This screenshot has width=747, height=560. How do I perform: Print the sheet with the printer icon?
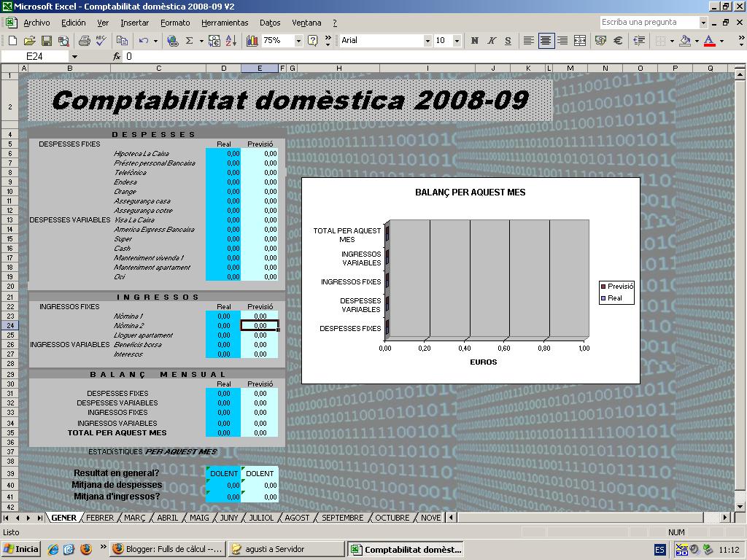(x=85, y=41)
